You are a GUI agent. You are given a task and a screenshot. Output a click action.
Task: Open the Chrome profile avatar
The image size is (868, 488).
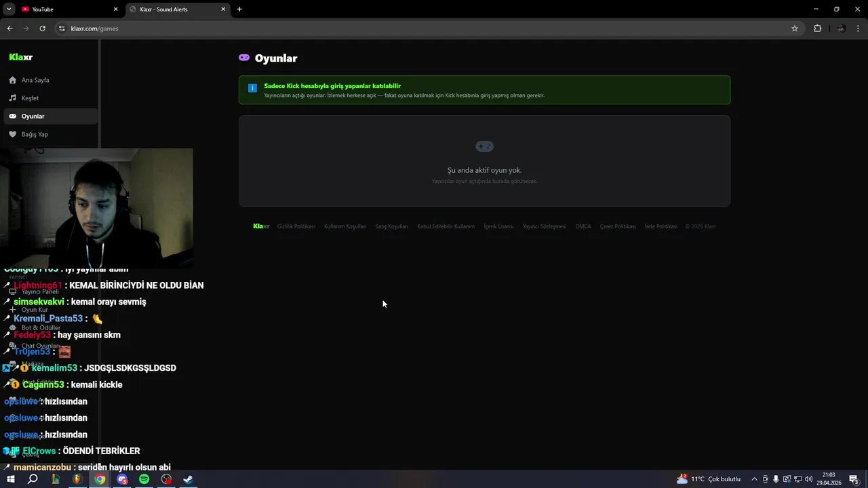[x=842, y=28]
